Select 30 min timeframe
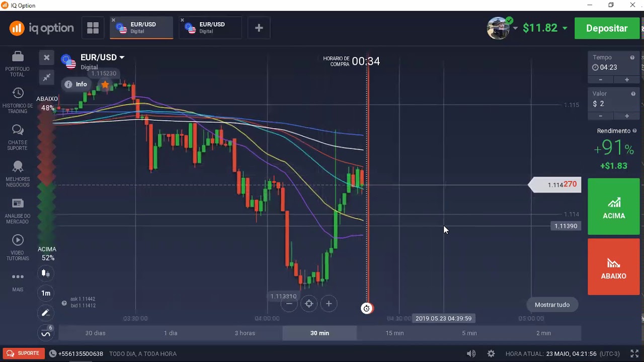 point(319,333)
